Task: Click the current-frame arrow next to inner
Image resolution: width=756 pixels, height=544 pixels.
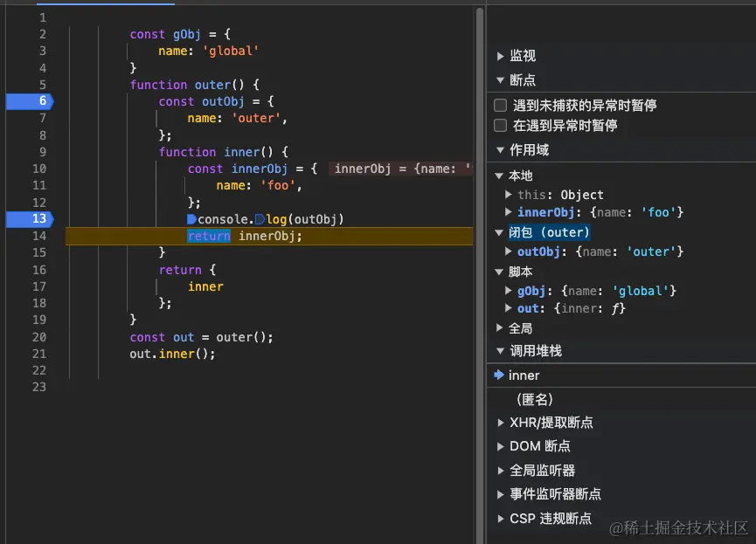Action: (498, 375)
